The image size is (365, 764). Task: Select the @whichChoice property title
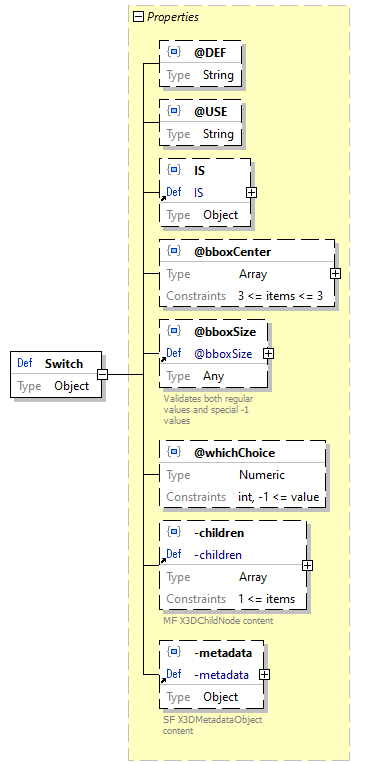tap(234, 453)
